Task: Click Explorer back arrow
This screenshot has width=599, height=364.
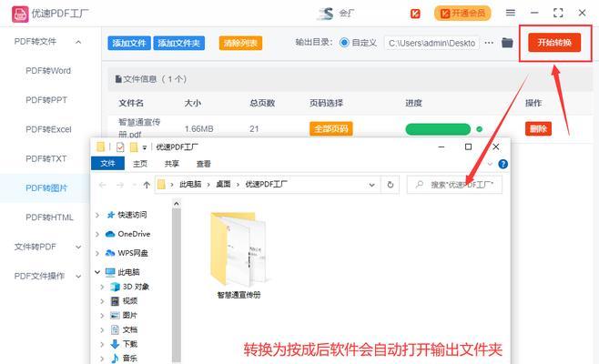Action: pyautogui.click(x=102, y=185)
